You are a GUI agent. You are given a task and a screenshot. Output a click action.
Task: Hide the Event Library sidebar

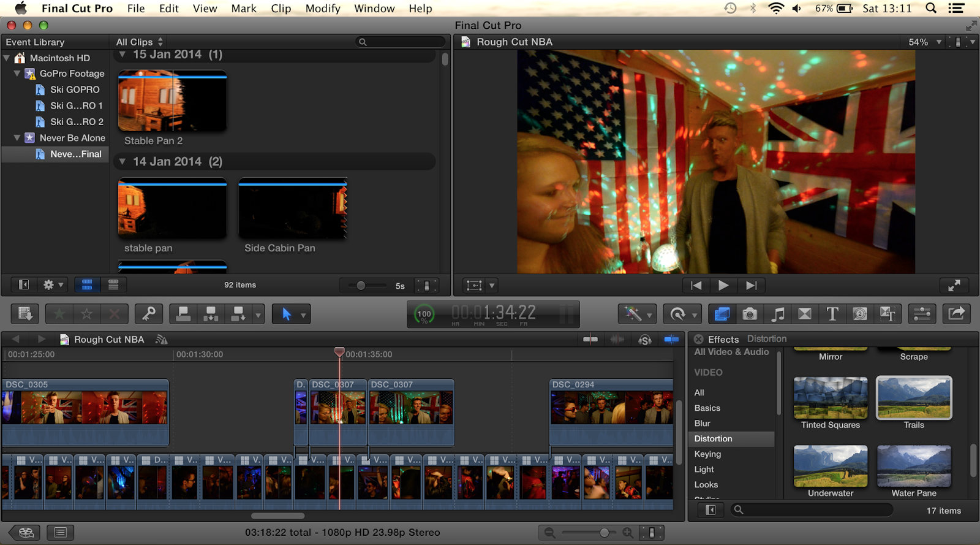coord(24,284)
